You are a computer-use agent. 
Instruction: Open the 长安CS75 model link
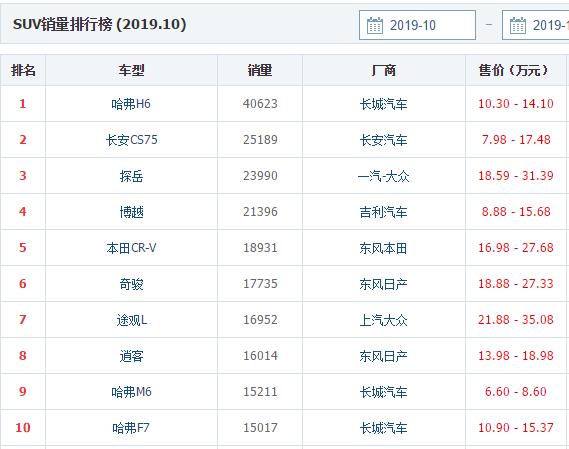click(131, 140)
